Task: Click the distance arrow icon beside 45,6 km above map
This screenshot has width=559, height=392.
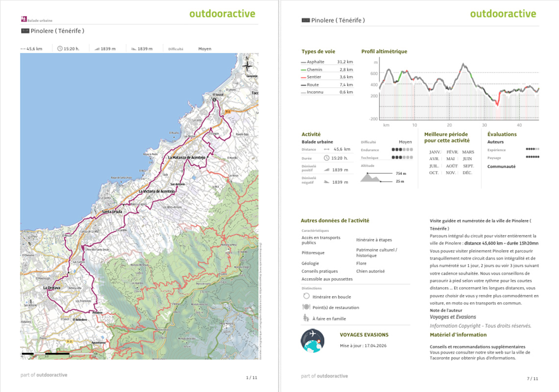Action: [23, 49]
